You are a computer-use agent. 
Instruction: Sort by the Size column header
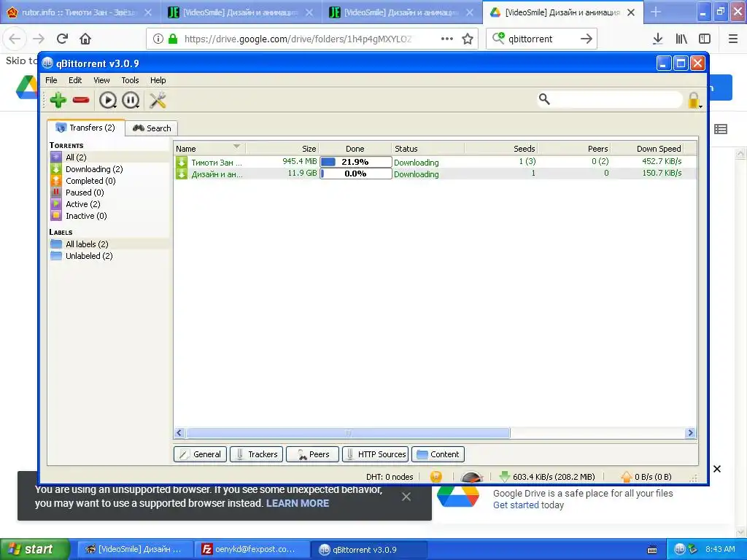coord(282,149)
